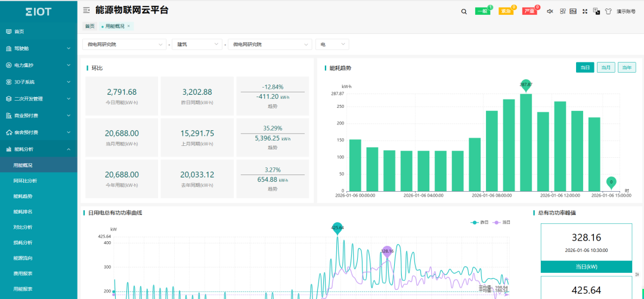Collapse the sidebar with the hamburger icon
The width and height of the screenshot is (644, 299).
86,10
